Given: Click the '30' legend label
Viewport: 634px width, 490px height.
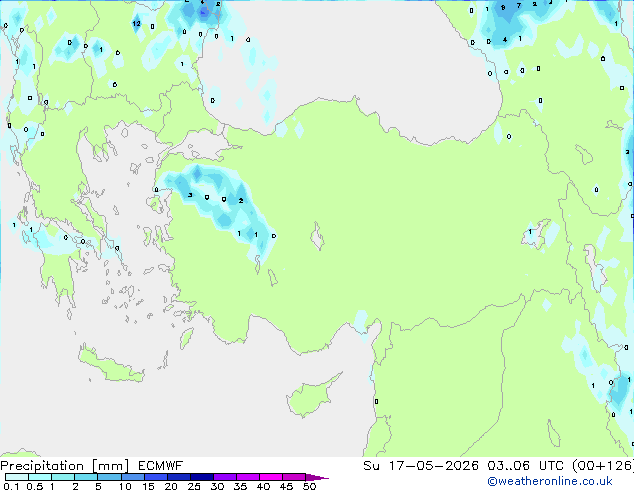Looking at the screenshot, I should tap(217, 486).
